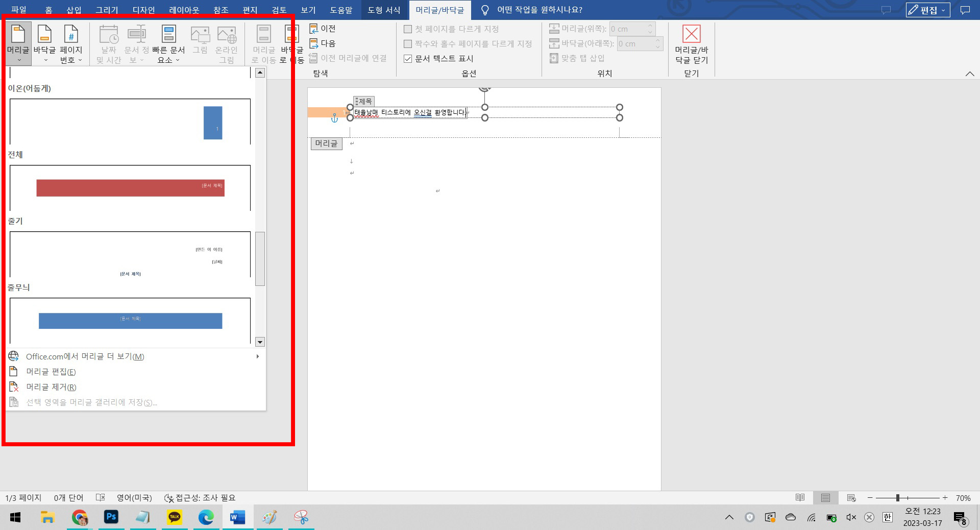
Task: Click the 제목 content control tag
Action: point(364,102)
